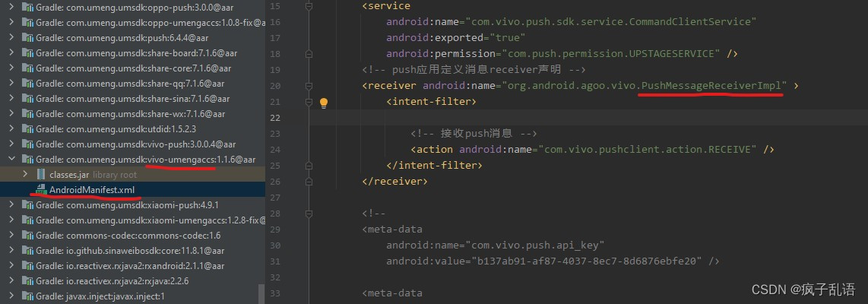Image resolution: width=868 pixels, height=304 pixels.
Task: Select the Gradle utdid:1.5.2.3 row label
Action: pos(116,129)
